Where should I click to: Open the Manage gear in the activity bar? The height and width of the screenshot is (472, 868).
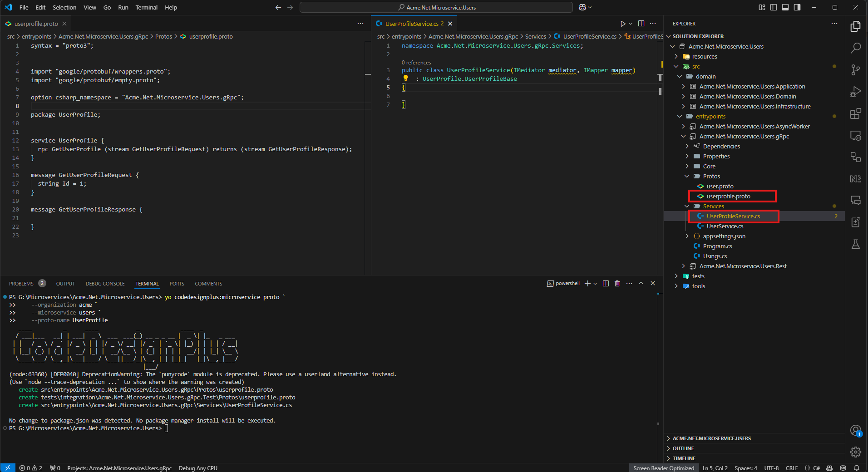(856, 452)
